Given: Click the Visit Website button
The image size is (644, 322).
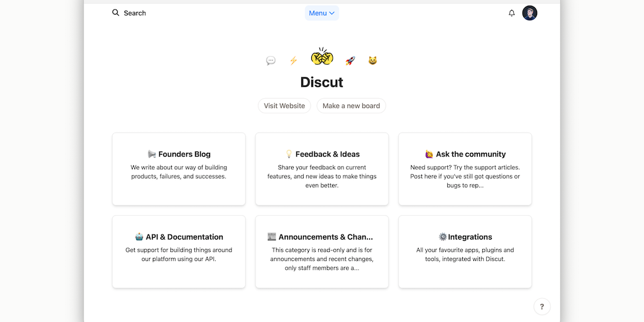Looking at the screenshot, I should pos(284,106).
